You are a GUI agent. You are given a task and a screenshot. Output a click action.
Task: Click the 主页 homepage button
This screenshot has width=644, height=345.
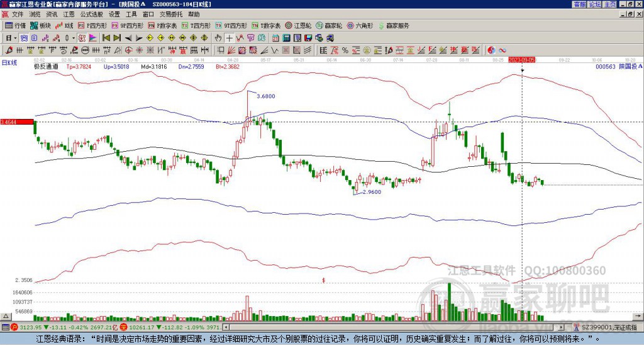coord(609,4)
